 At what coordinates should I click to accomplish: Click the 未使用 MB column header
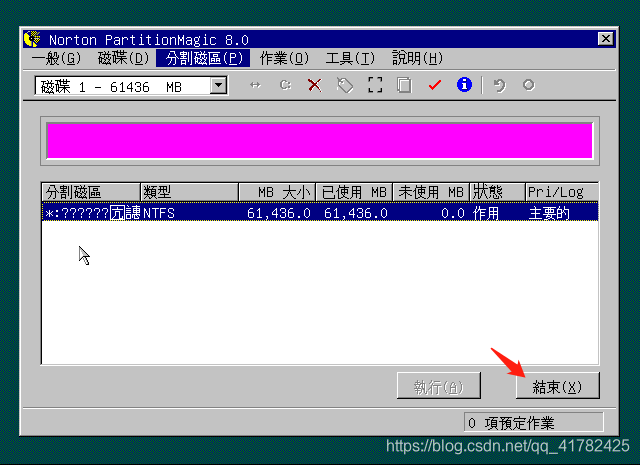click(431, 192)
